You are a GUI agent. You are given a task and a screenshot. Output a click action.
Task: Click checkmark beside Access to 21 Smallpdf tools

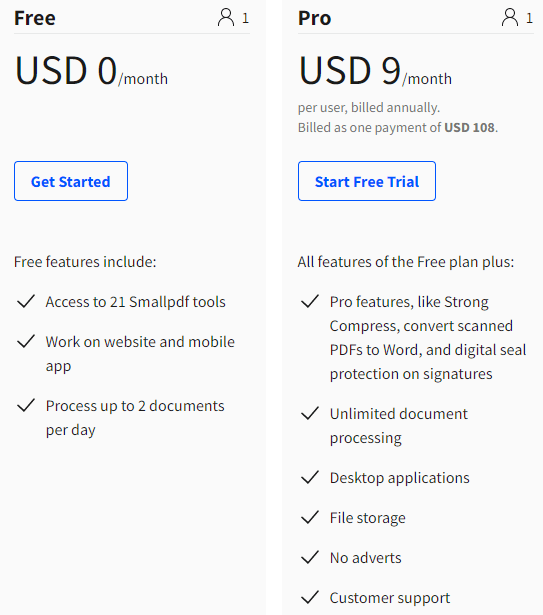click(x=26, y=301)
